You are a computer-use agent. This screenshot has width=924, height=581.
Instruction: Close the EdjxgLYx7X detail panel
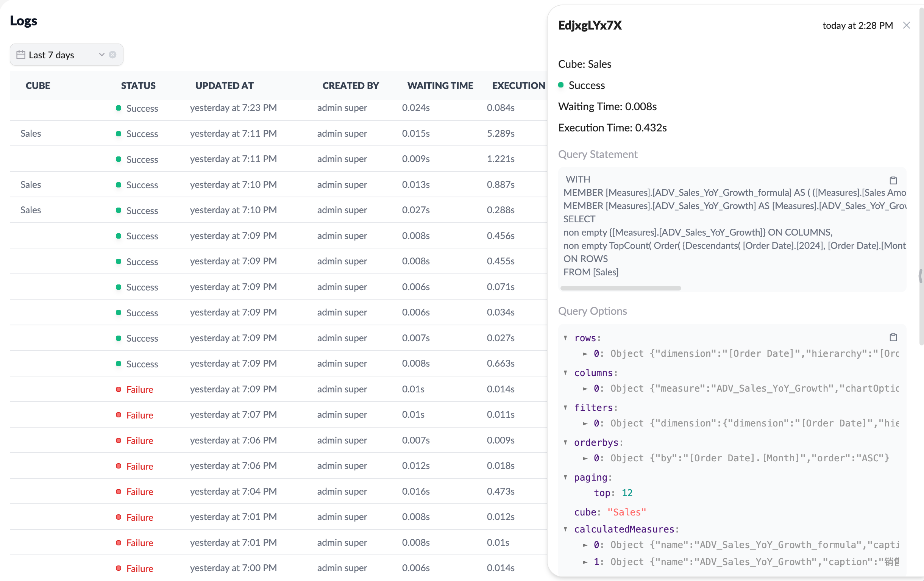(906, 25)
